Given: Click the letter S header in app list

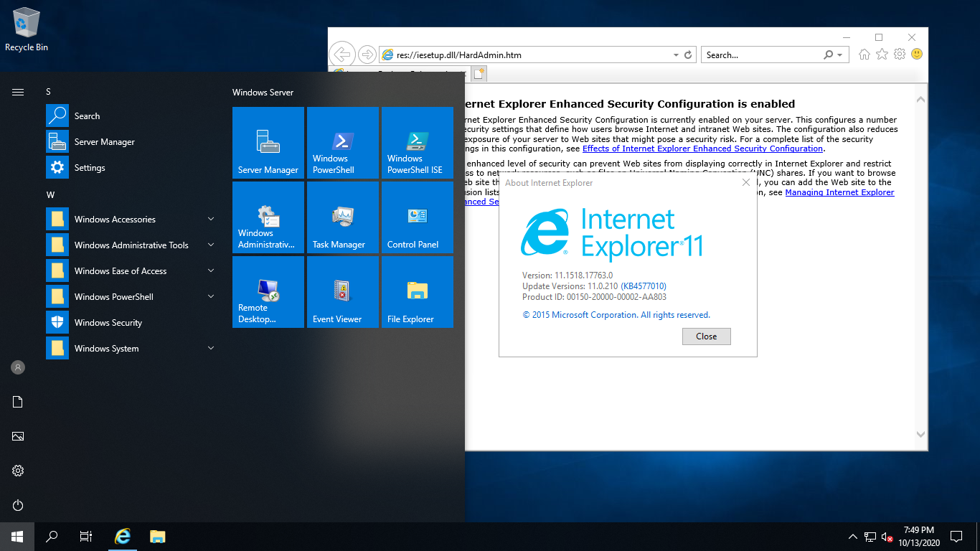Looking at the screenshot, I should 49,92.
